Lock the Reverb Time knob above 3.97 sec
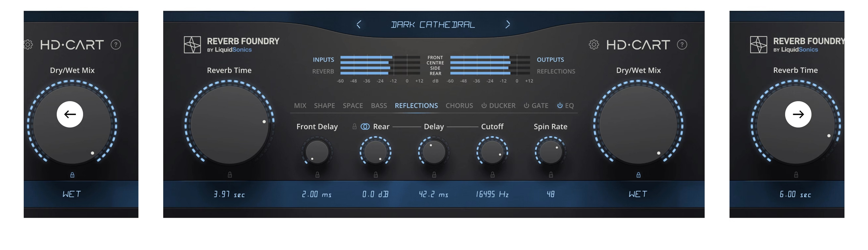 (x=229, y=174)
